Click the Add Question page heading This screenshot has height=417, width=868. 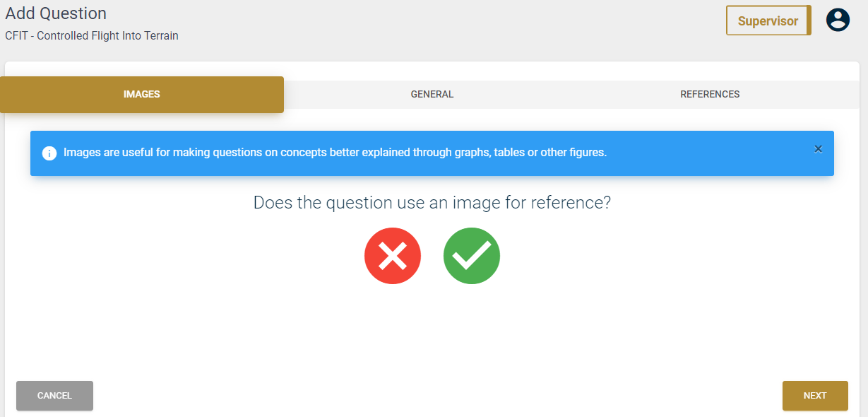[56, 13]
